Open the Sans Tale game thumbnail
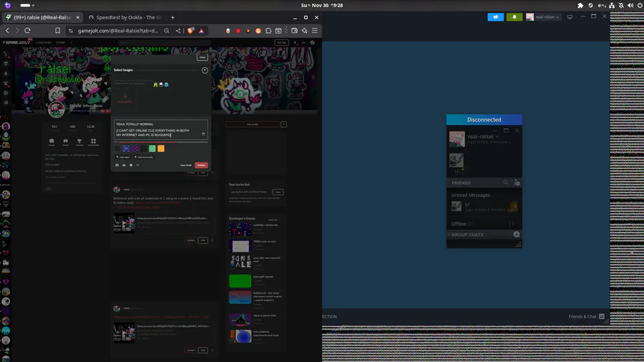The image size is (644, 362). click(240, 261)
